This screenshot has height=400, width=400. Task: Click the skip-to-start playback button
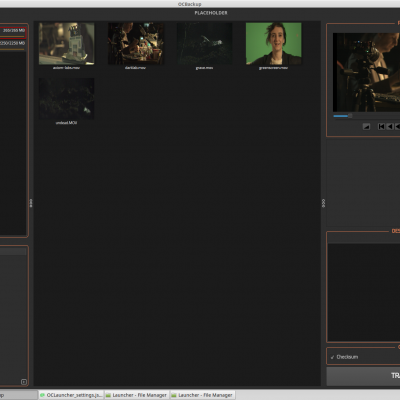[381, 126]
